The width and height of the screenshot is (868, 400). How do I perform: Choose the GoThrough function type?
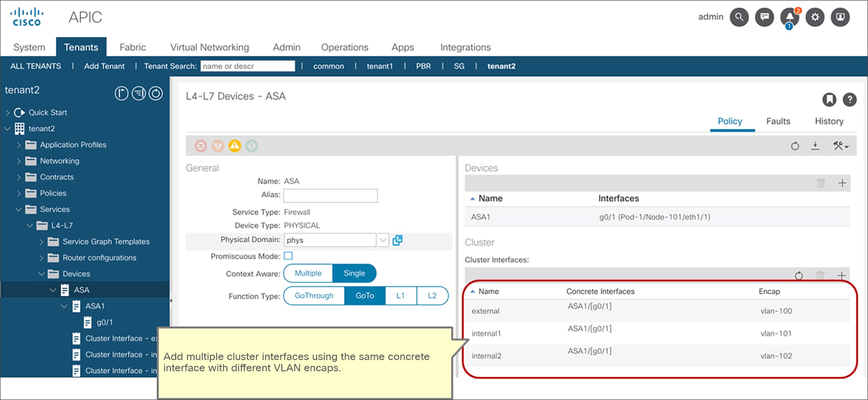click(314, 296)
